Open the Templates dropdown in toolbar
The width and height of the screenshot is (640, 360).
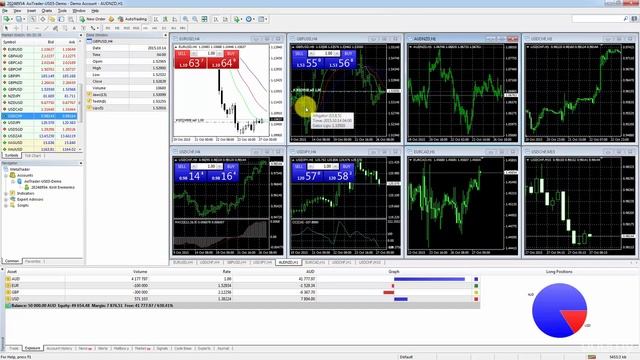click(266, 19)
